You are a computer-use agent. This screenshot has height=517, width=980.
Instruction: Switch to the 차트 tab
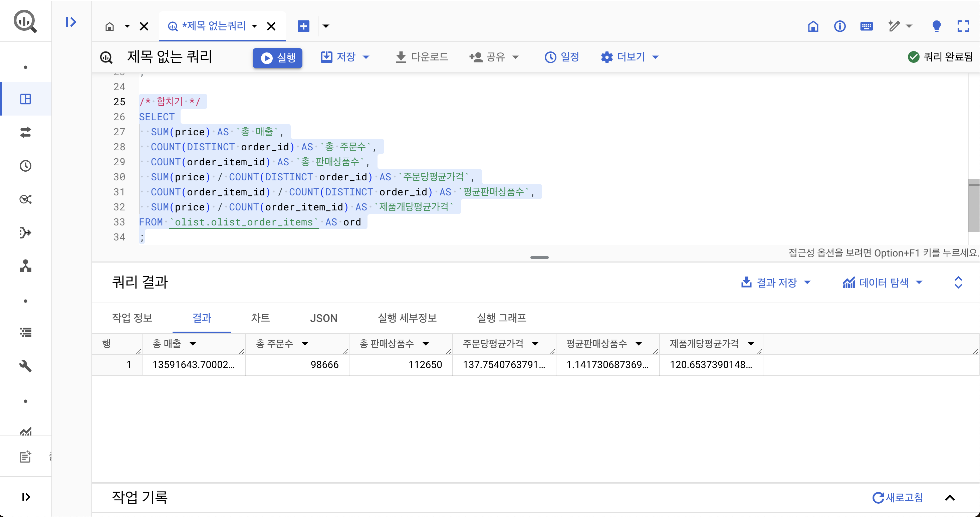tap(260, 318)
